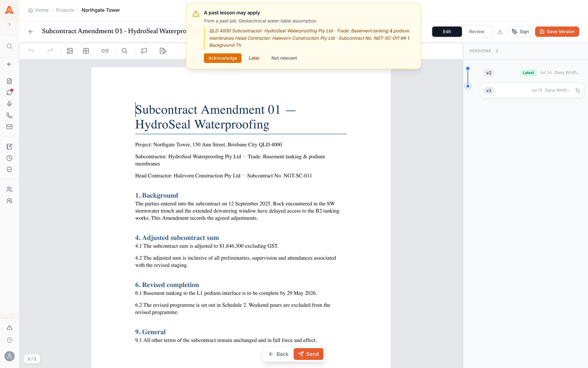The height and width of the screenshot is (368, 588).
Task: Insert an image using the toolbar icon
Action: (70, 51)
